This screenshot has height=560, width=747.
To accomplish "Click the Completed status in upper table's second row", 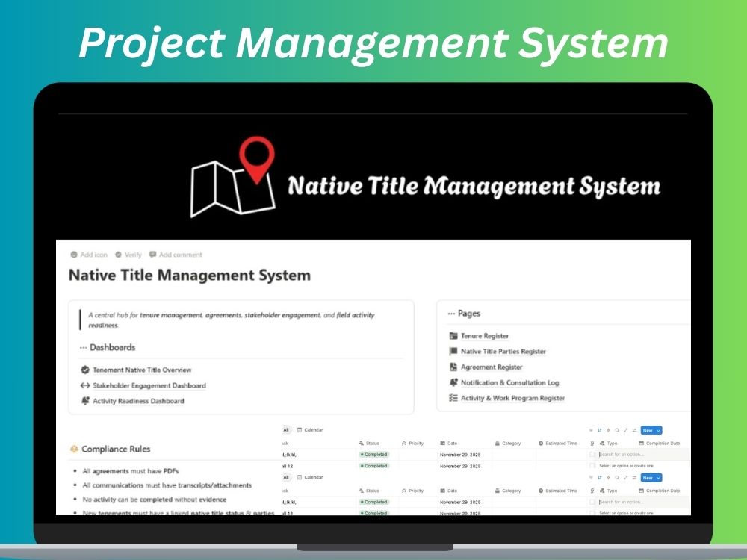I will tap(374, 466).
